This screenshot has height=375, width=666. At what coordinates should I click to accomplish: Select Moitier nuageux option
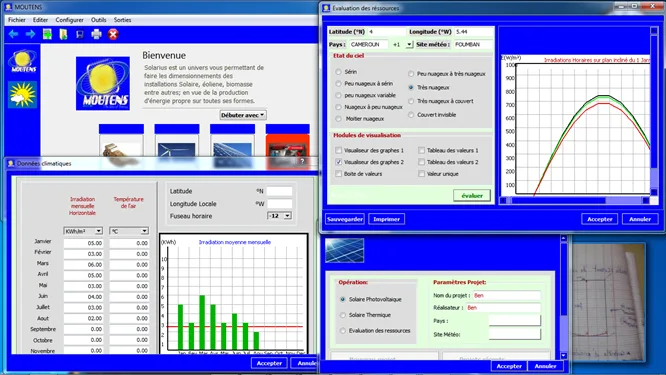339,118
